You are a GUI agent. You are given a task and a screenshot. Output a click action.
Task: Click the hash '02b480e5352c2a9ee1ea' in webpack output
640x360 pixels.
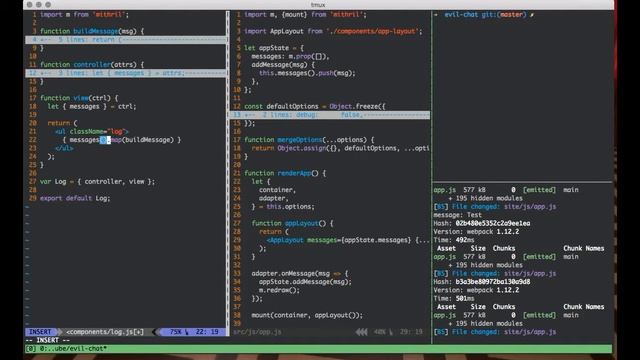point(493,223)
